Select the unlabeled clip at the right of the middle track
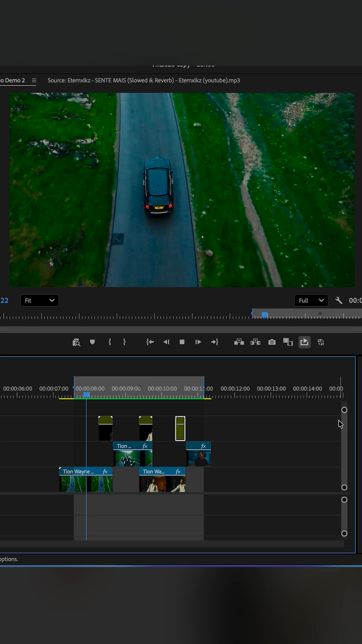 198,454
